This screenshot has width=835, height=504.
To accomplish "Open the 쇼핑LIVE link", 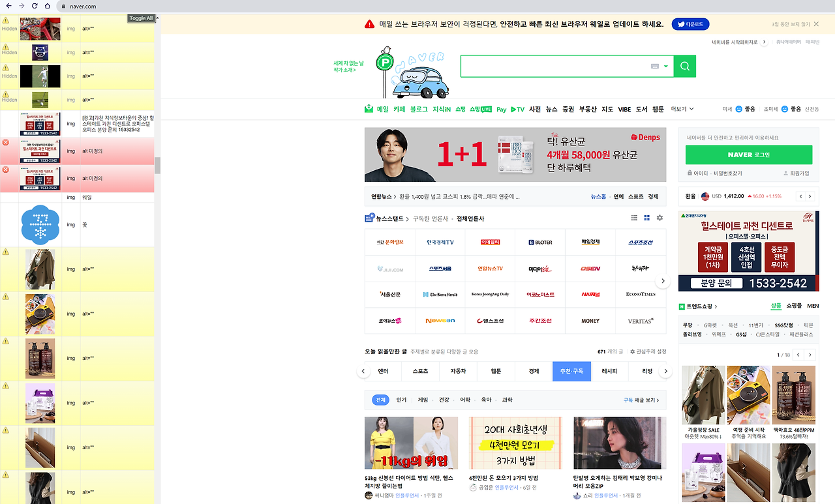I will click(x=480, y=109).
